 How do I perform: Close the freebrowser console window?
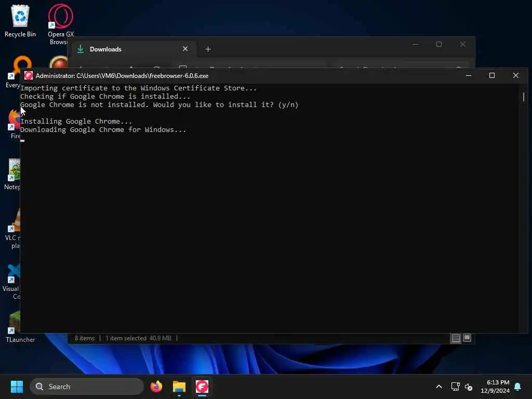coord(516,75)
